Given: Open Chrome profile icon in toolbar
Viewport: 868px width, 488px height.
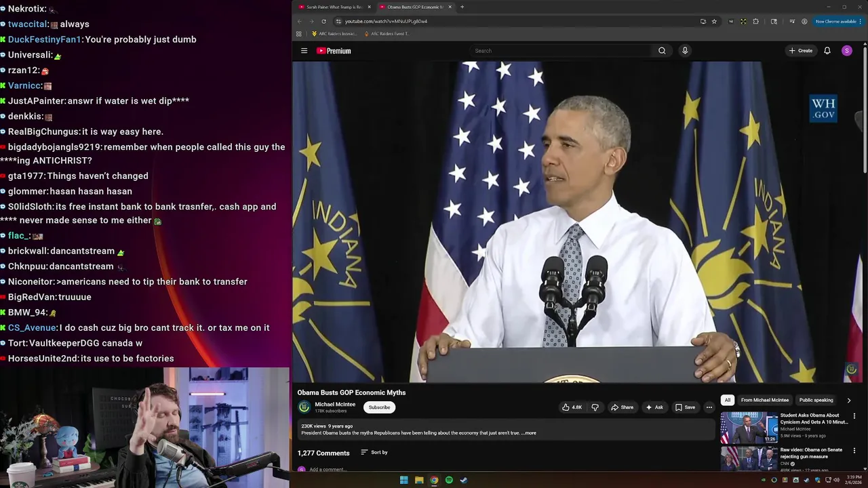Looking at the screenshot, I should coord(804,21).
